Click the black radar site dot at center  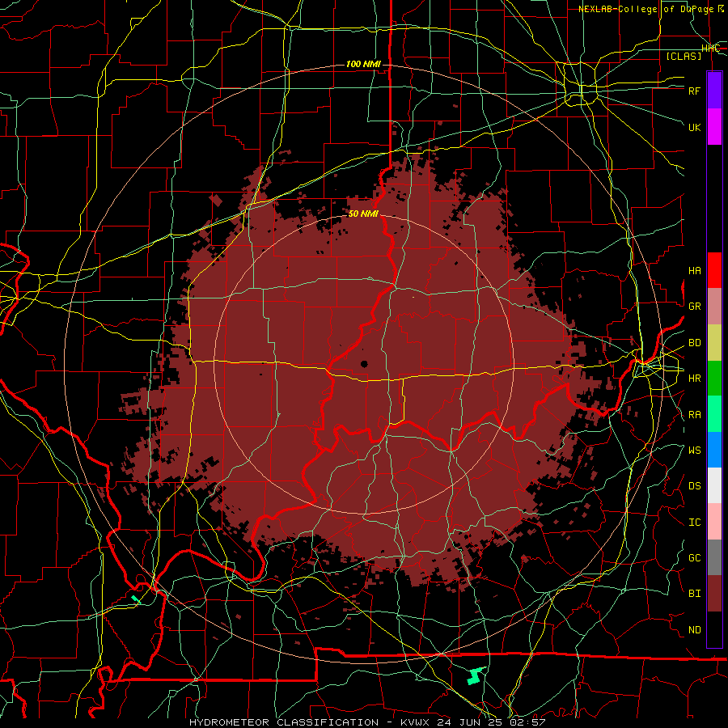pos(365,364)
